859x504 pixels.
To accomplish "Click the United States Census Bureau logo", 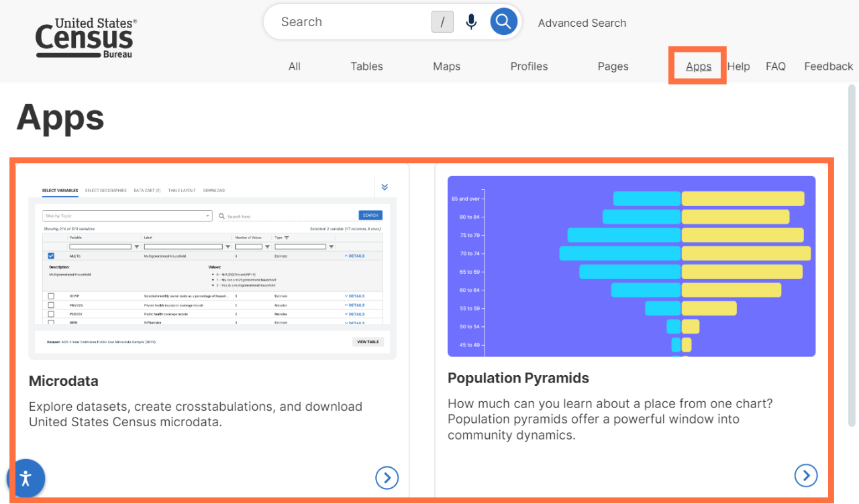I will coord(86,38).
